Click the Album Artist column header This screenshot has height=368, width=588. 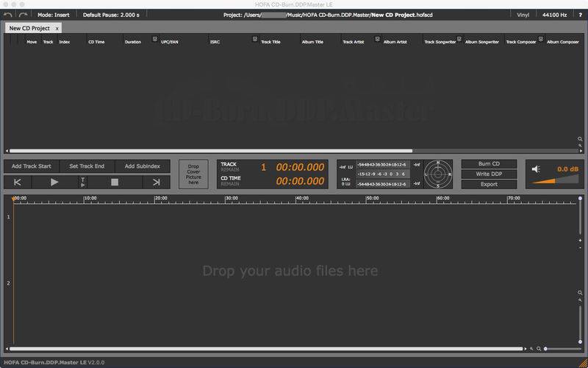coord(395,42)
